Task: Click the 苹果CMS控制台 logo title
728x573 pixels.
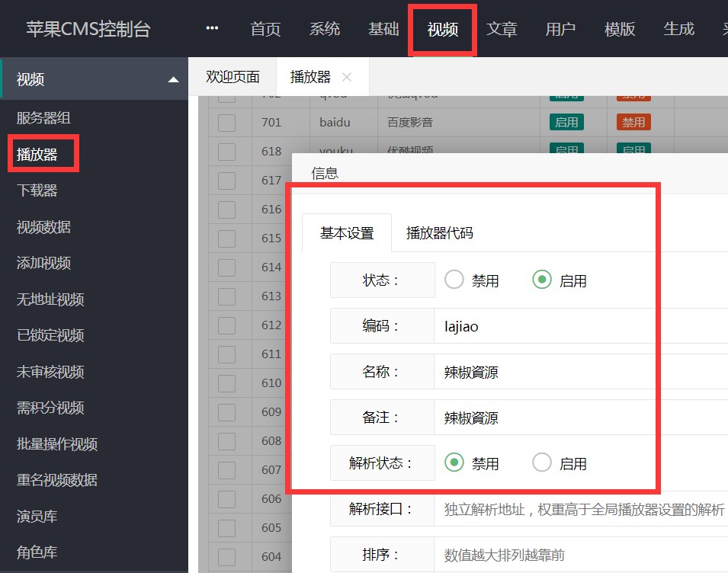Action: [x=88, y=29]
